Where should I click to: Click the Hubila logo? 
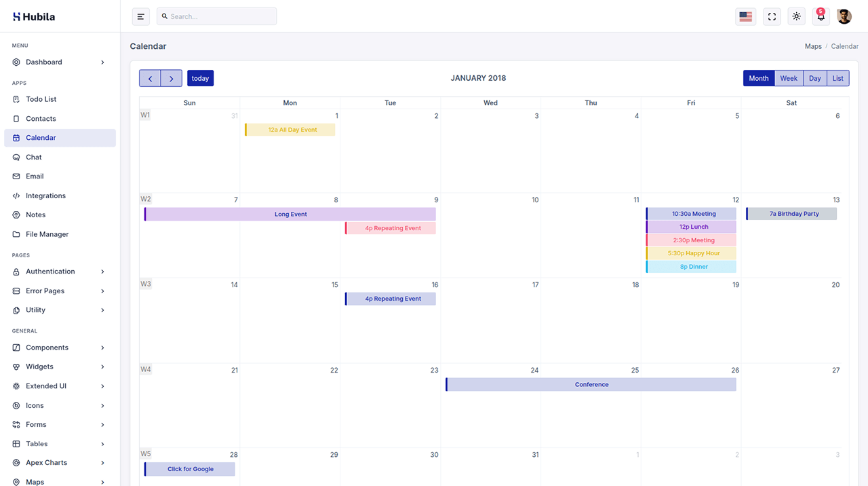click(x=34, y=16)
